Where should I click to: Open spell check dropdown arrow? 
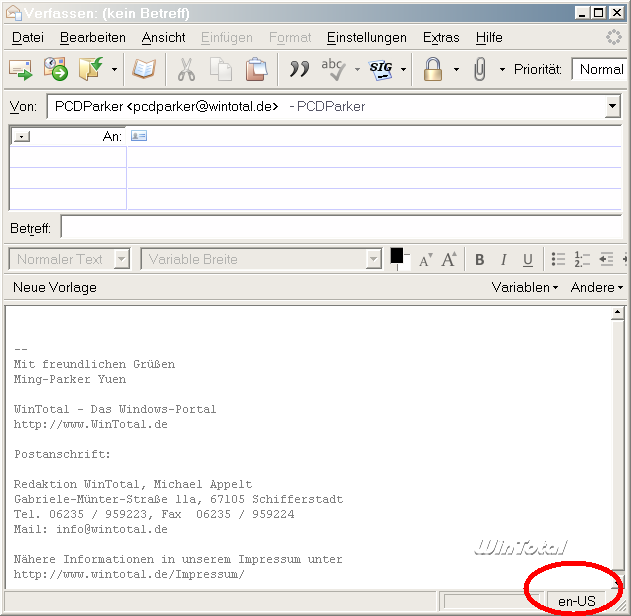pyautogui.click(x=357, y=70)
